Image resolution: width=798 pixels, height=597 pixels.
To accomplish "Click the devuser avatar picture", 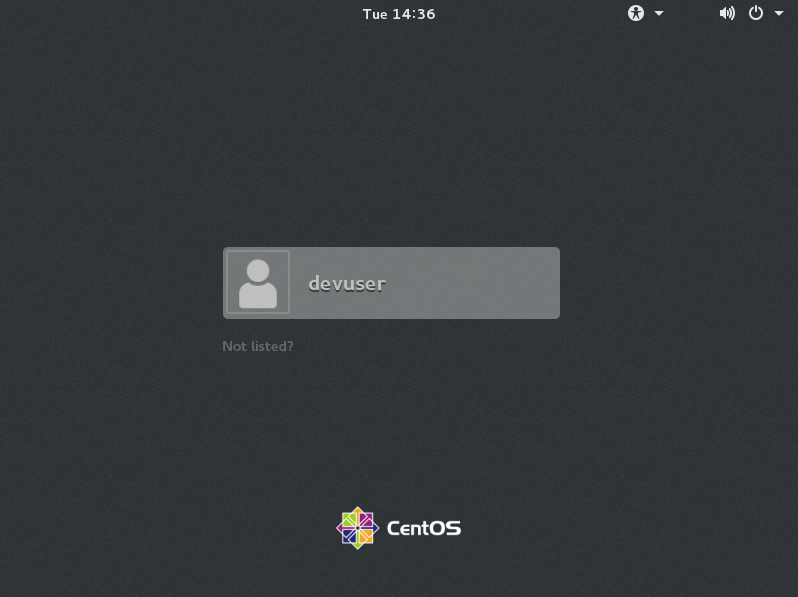I will [258, 282].
